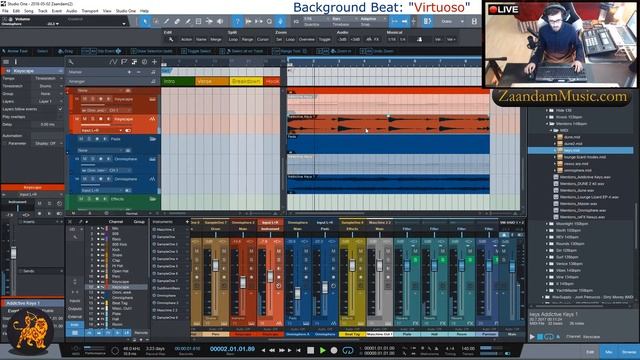
Task: Open the Transport menu
Action: tap(90, 11)
